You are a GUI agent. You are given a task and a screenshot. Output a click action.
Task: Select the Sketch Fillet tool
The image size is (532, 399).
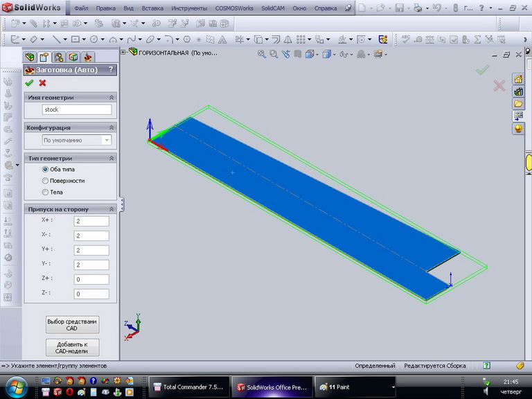pyautogui.click(x=168, y=39)
